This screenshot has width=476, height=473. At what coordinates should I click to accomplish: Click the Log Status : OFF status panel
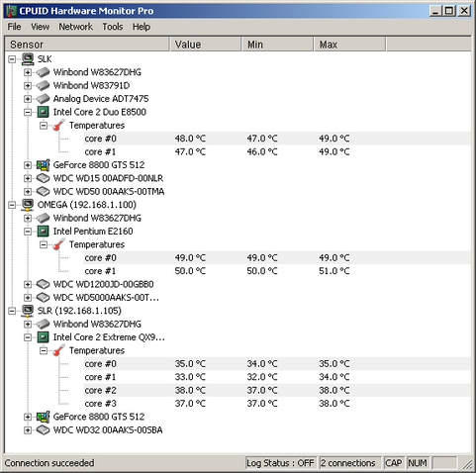281,463
